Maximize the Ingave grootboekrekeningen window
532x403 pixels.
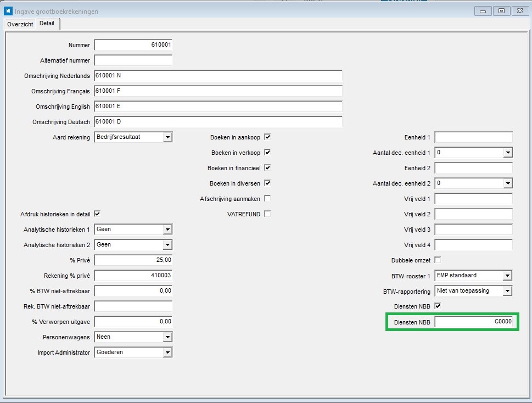(x=501, y=11)
